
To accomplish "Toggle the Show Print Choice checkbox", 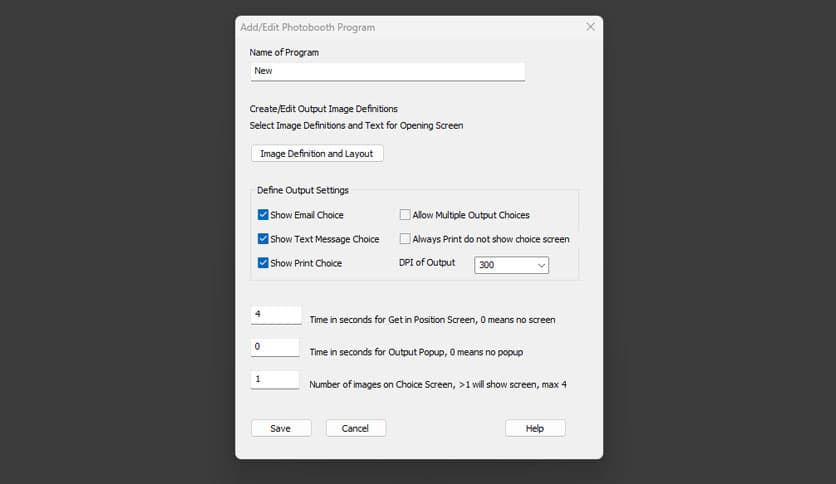I will tap(263, 263).
